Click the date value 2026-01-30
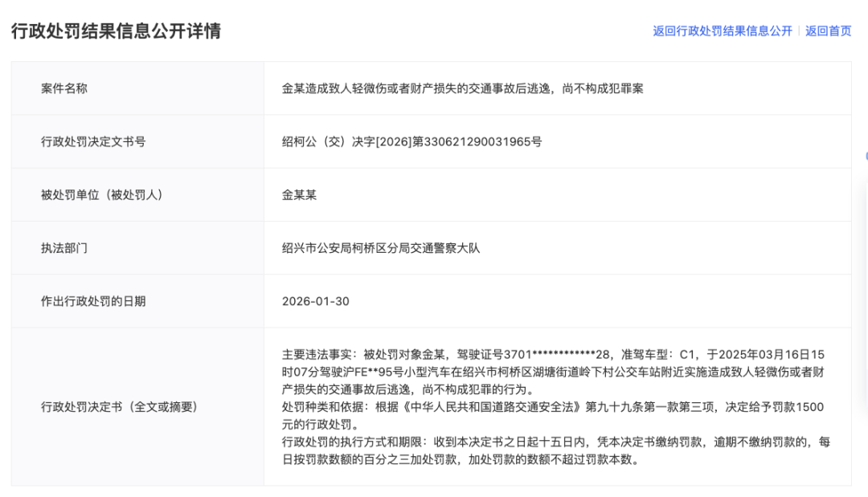Image resolution: width=868 pixels, height=497 pixels. pyautogui.click(x=316, y=301)
